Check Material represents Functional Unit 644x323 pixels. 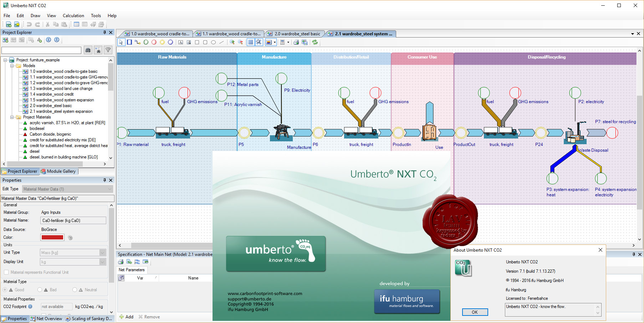coord(6,272)
